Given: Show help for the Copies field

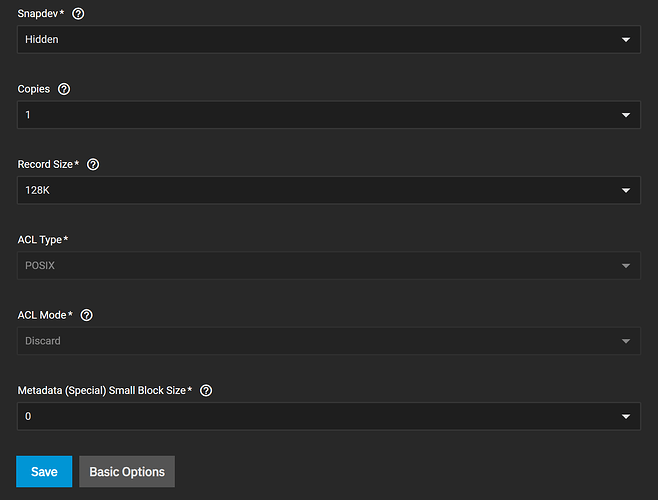Looking at the screenshot, I should pos(64,89).
